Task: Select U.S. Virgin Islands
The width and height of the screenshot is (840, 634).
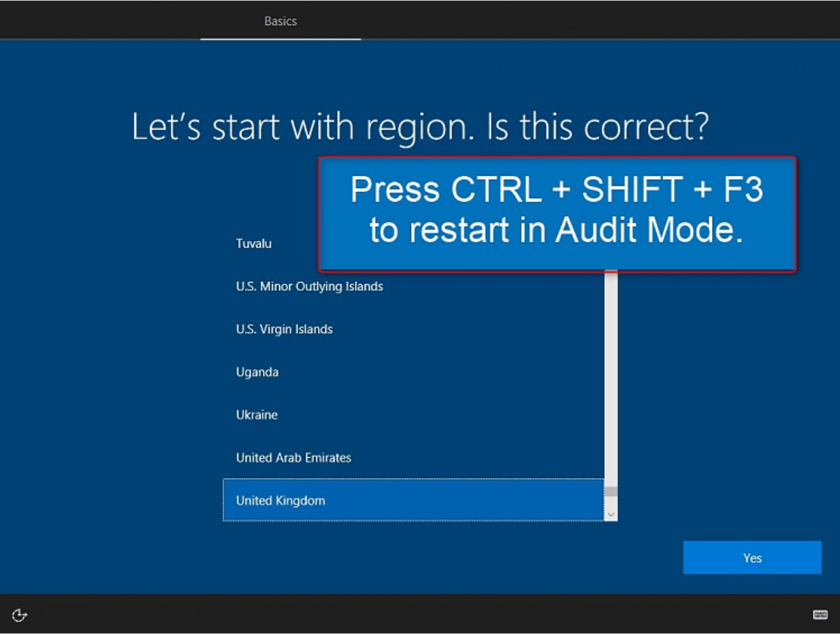Action: [x=283, y=329]
